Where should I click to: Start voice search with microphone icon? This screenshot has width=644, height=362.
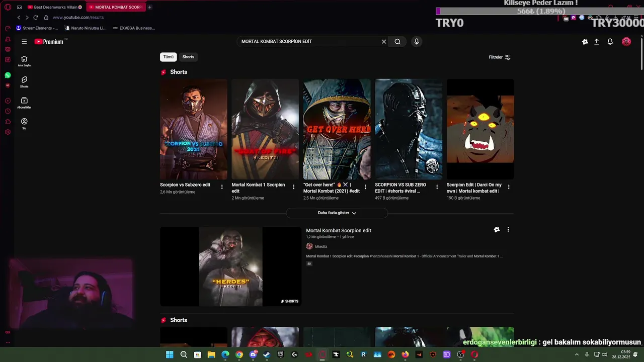coord(417,42)
